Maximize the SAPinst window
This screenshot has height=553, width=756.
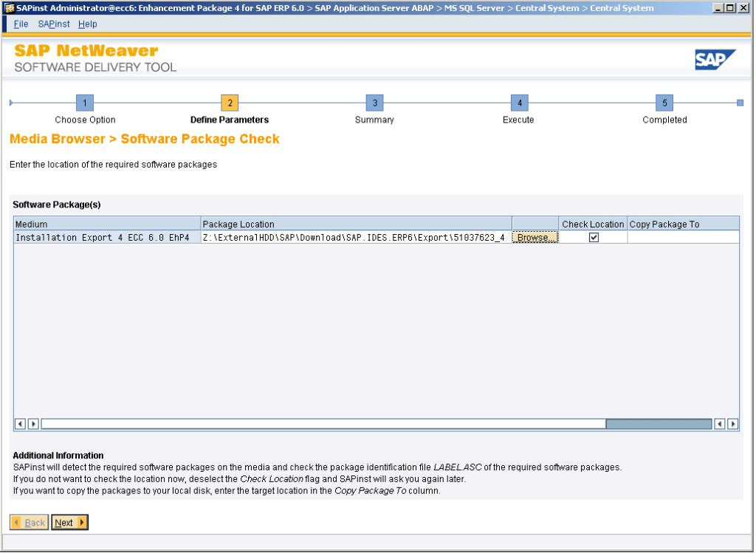click(730, 8)
